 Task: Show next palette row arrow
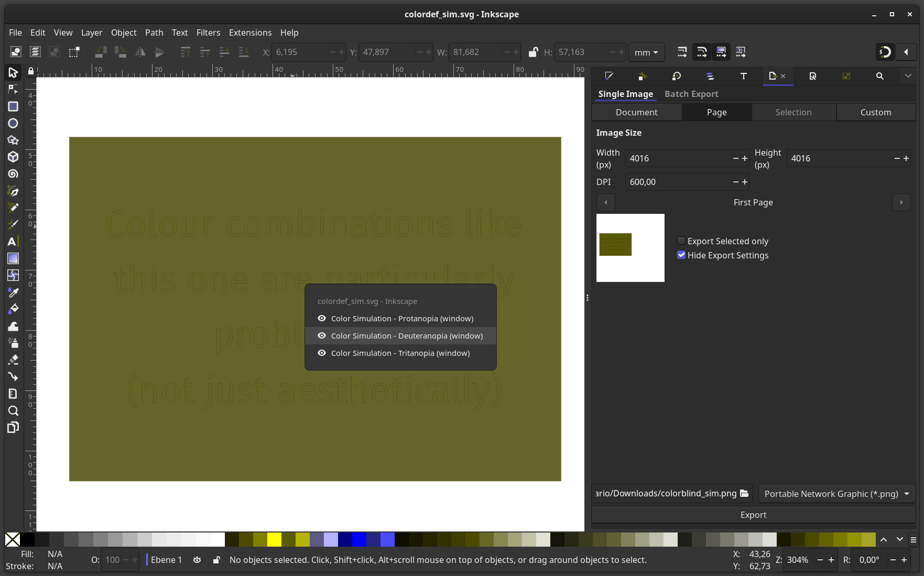pos(900,539)
